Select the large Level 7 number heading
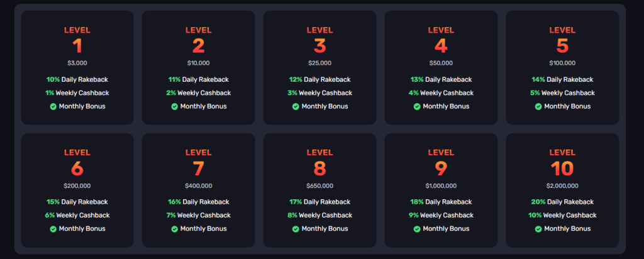644x259 pixels. coord(198,168)
